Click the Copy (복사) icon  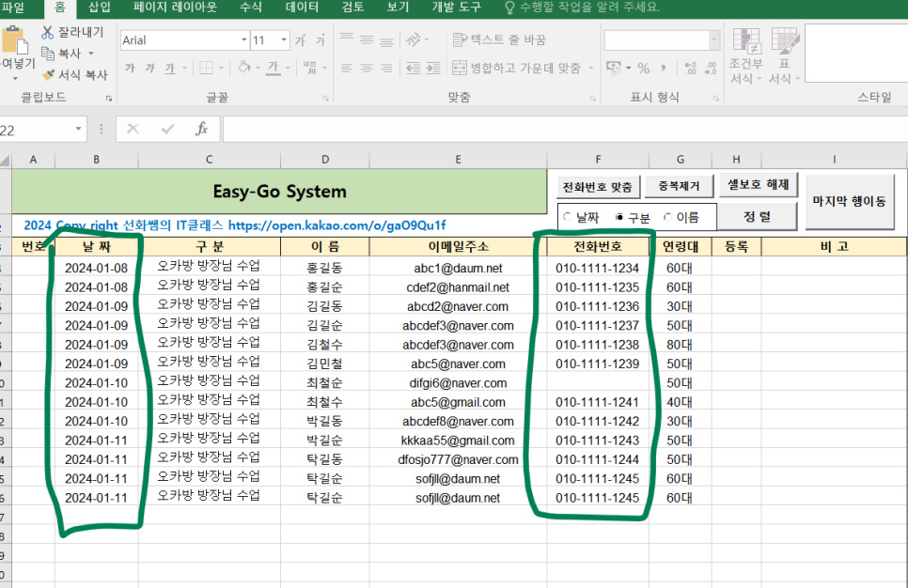pos(48,54)
